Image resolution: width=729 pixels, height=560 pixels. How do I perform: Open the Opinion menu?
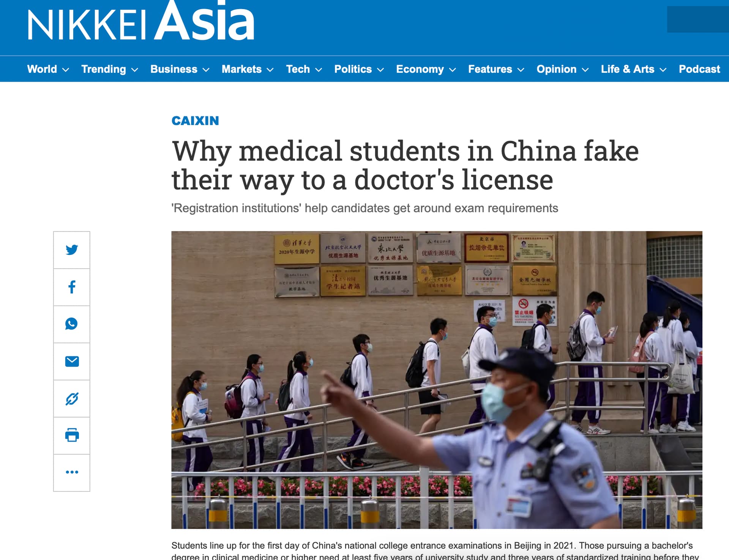coord(562,69)
